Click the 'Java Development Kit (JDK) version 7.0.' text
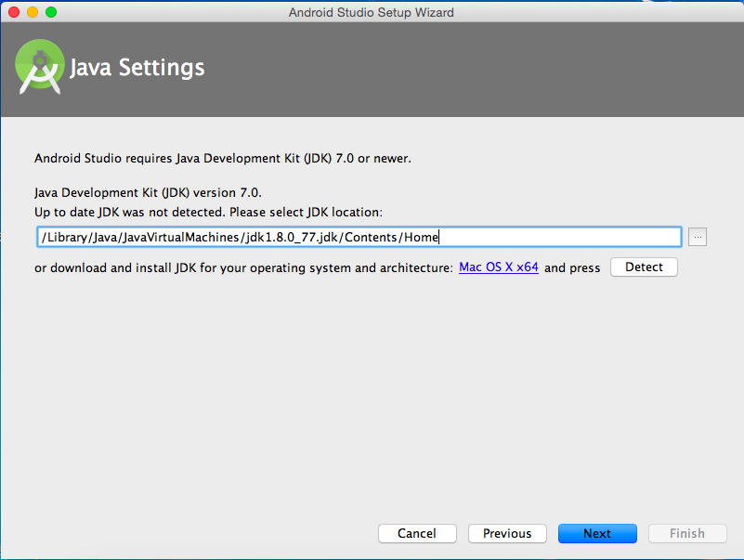 pyautogui.click(x=148, y=192)
